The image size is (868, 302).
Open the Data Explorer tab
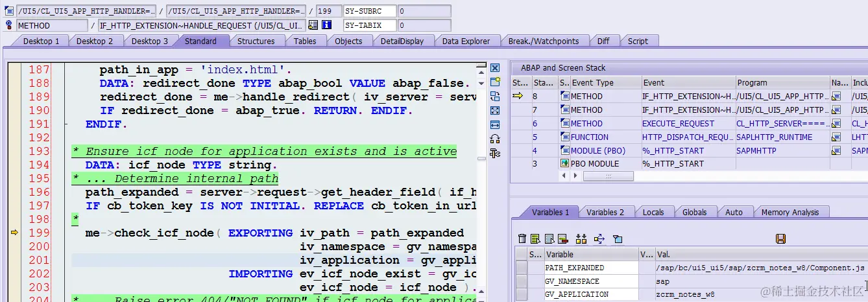click(x=466, y=41)
